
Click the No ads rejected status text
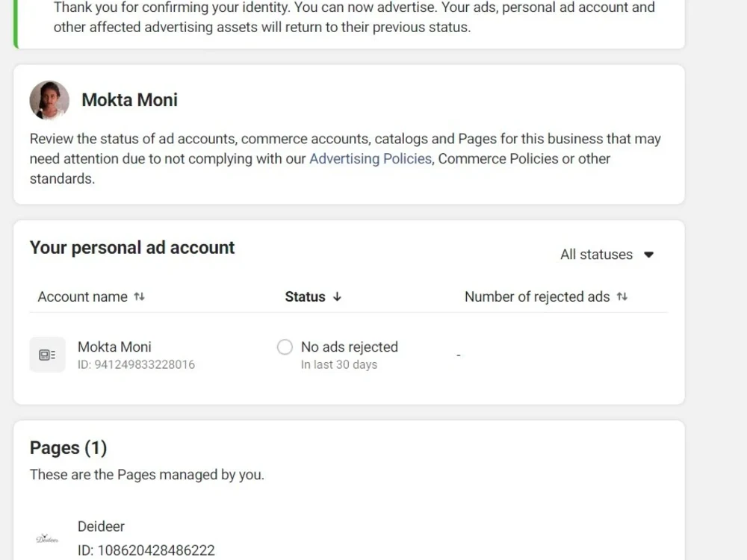click(x=349, y=347)
